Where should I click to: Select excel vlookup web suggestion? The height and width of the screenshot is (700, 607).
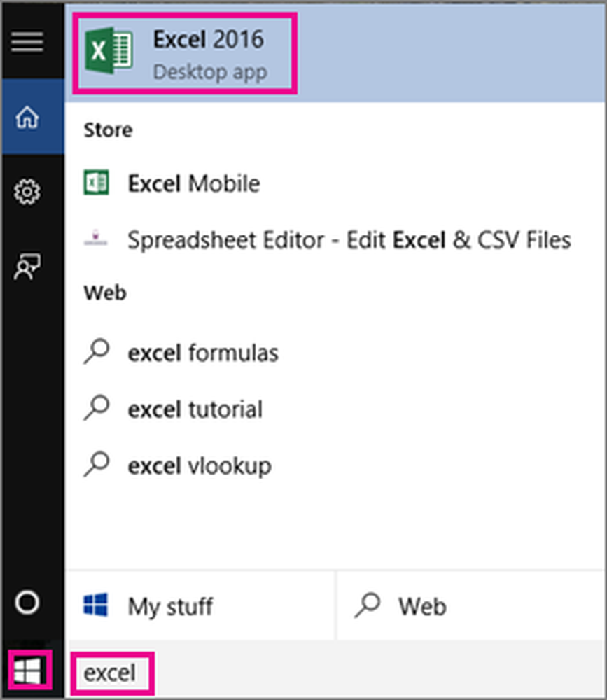tap(199, 465)
